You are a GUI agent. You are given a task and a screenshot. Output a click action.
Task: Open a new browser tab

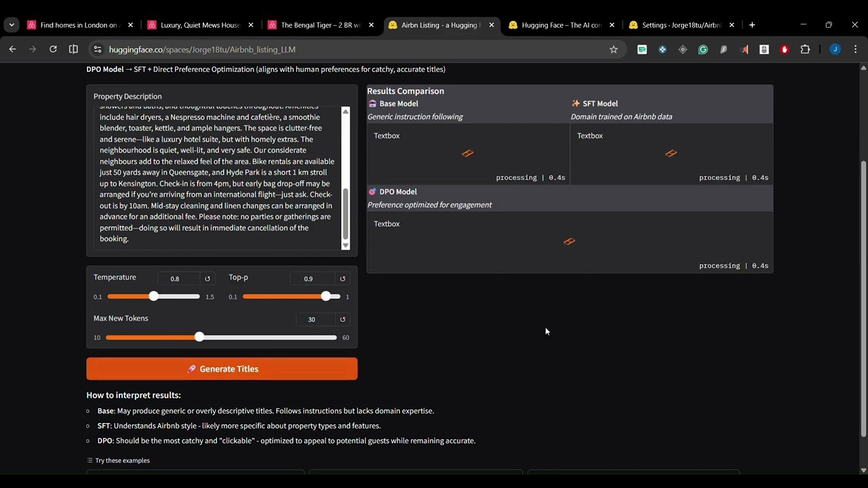(x=752, y=25)
